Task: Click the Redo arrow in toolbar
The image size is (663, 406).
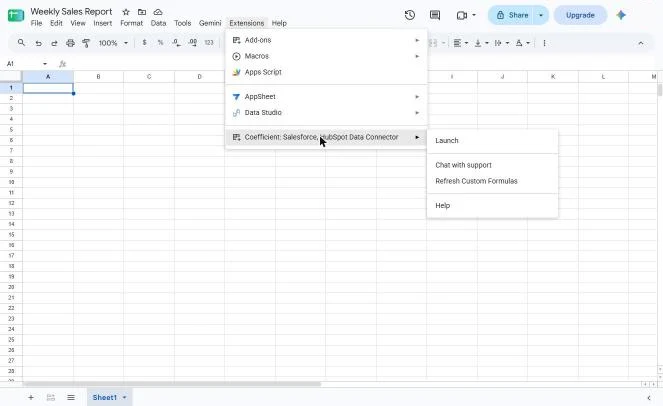Action: pyautogui.click(x=54, y=43)
